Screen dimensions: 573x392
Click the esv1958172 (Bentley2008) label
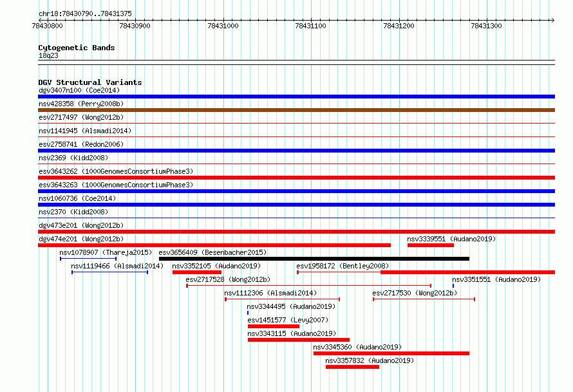coord(343,266)
